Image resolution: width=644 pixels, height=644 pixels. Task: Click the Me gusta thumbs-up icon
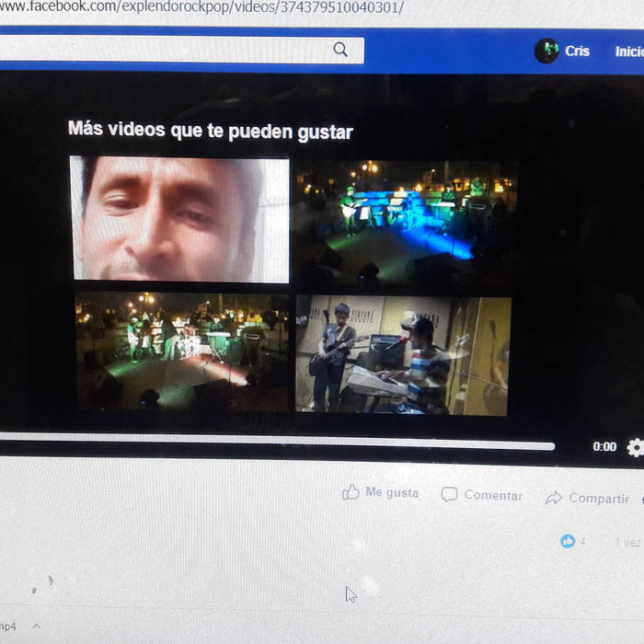click(351, 493)
